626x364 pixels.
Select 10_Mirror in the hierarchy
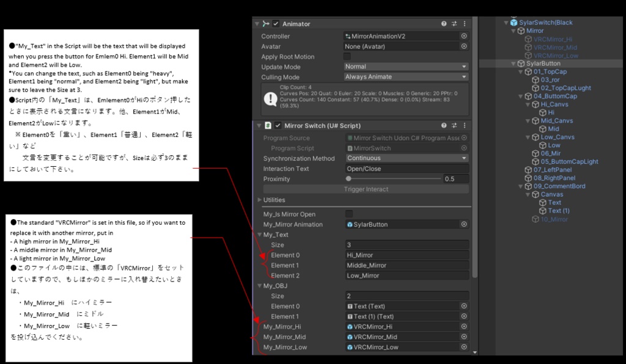tap(554, 219)
